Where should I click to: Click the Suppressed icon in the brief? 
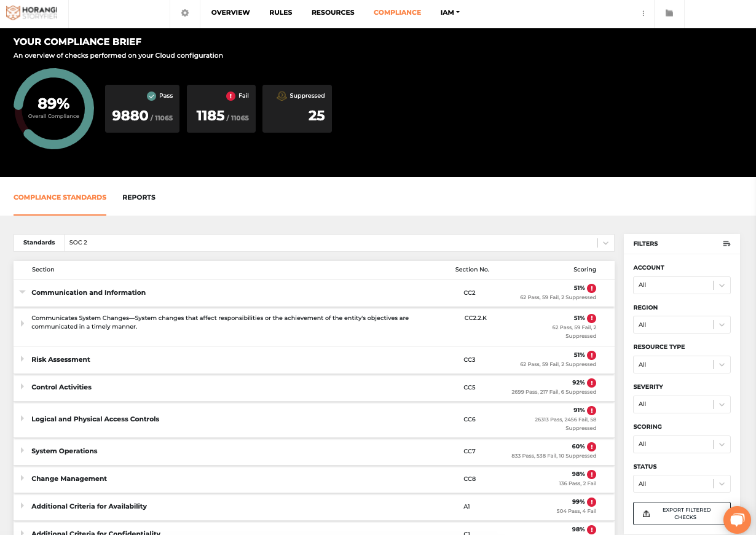pyautogui.click(x=282, y=96)
